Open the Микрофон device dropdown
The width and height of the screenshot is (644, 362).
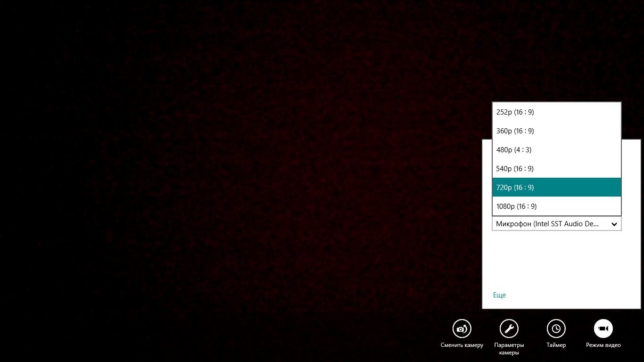coord(557,224)
